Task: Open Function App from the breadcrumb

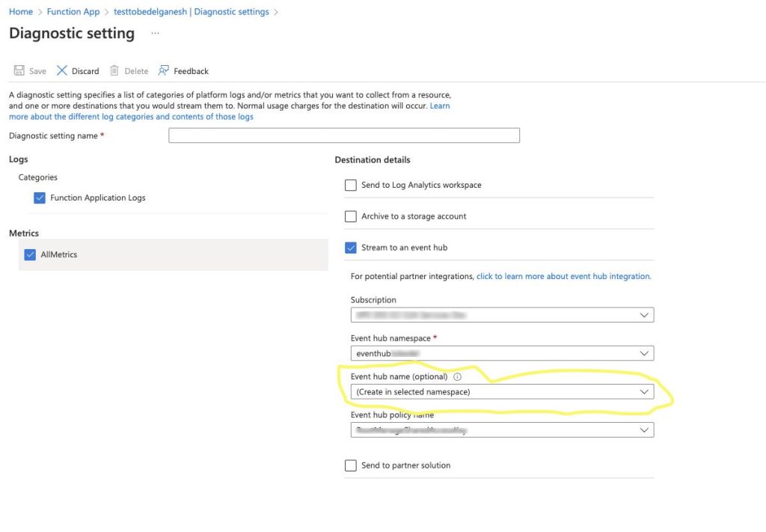Action: pyautogui.click(x=73, y=11)
